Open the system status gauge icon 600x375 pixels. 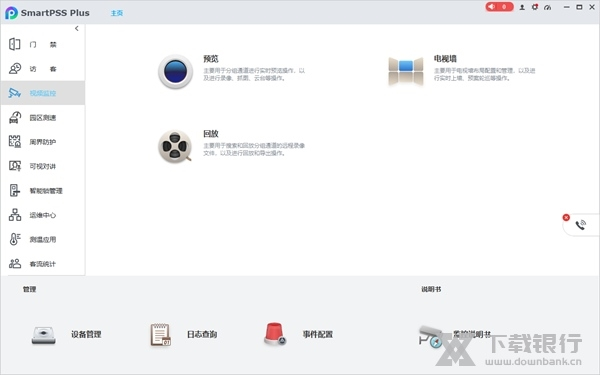pyautogui.click(x=548, y=7)
